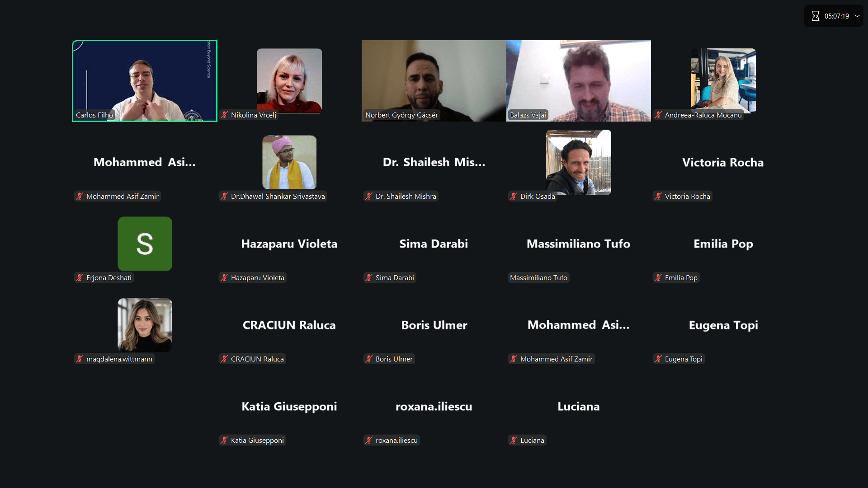The width and height of the screenshot is (868, 488).
Task: Click the hourglass timer icon
Action: [x=815, y=16]
